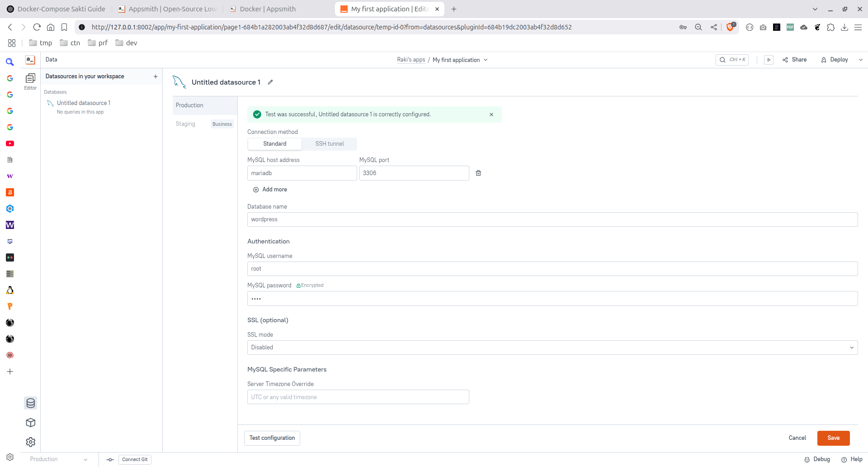Viewport: 868px width, 467px height.
Task: Open the Libraries cube icon in left rail
Action: pyautogui.click(x=30, y=423)
